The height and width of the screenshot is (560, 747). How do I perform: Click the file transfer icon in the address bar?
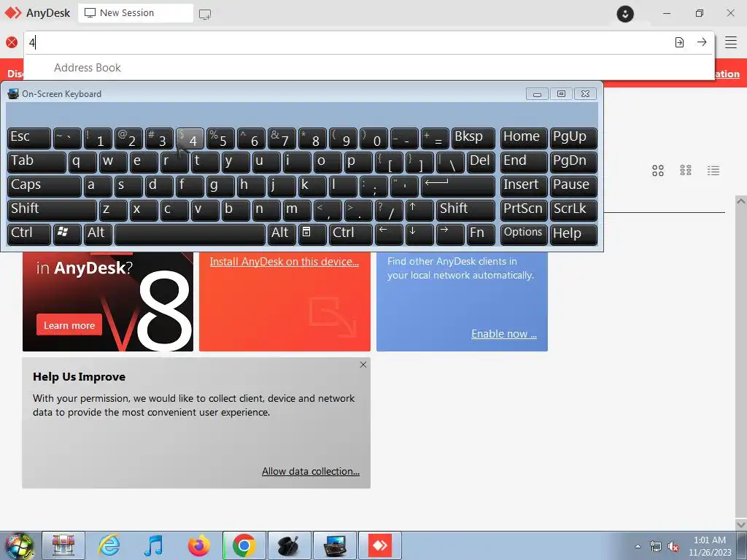[679, 42]
